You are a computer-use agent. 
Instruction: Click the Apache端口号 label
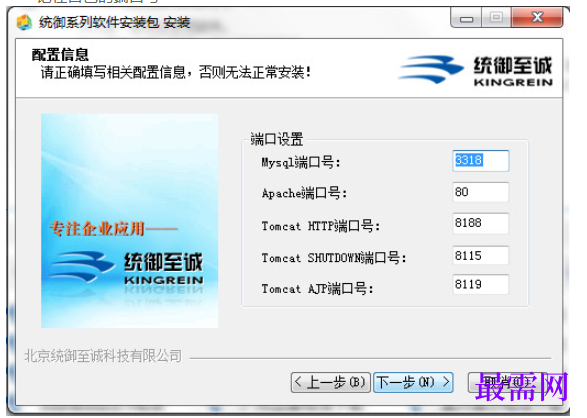pos(304,193)
